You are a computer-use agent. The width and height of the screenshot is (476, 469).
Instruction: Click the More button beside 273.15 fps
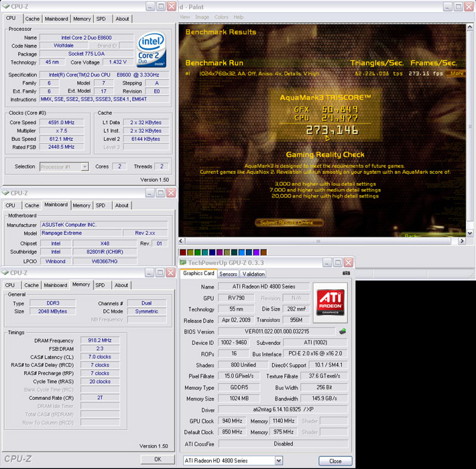click(x=457, y=73)
